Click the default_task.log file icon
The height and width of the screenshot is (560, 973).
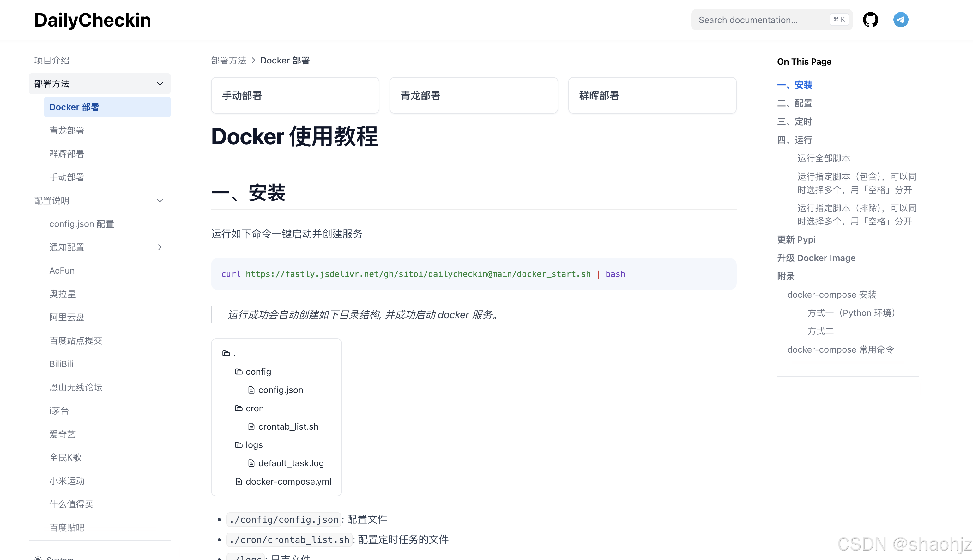(251, 463)
